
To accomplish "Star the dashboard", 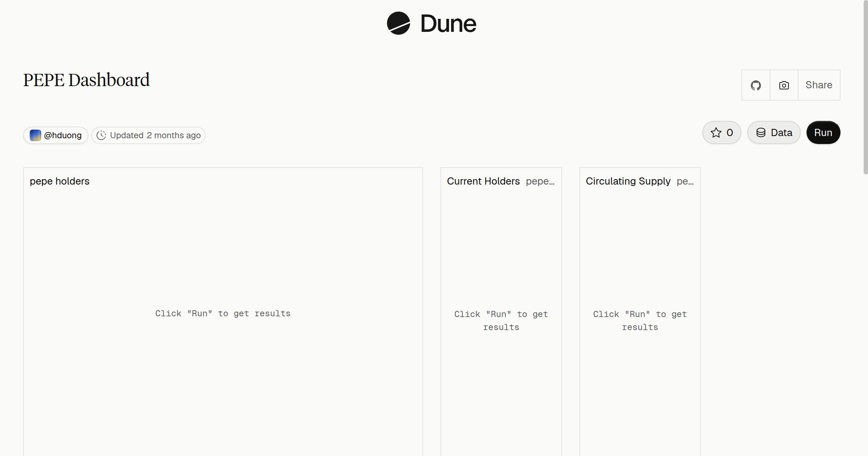I will 722,132.
